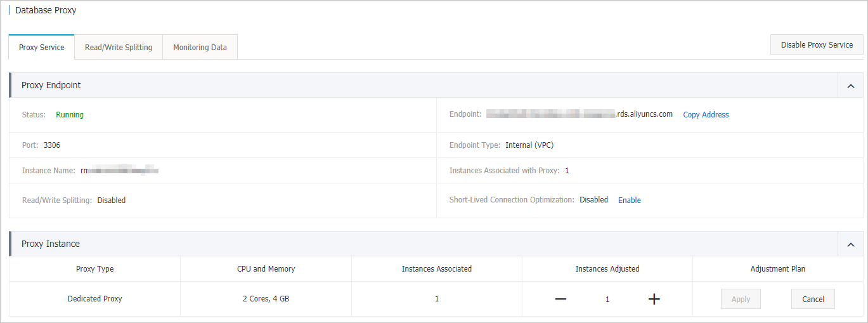Click the Database Proxy page title
Screen dimensions: 868x323
pyautogui.click(x=46, y=10)
